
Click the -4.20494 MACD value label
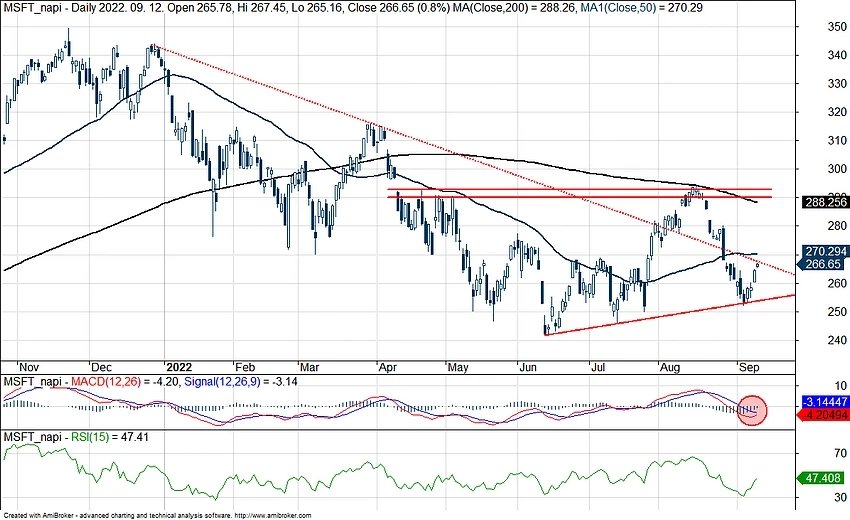(x=825, y=415)
